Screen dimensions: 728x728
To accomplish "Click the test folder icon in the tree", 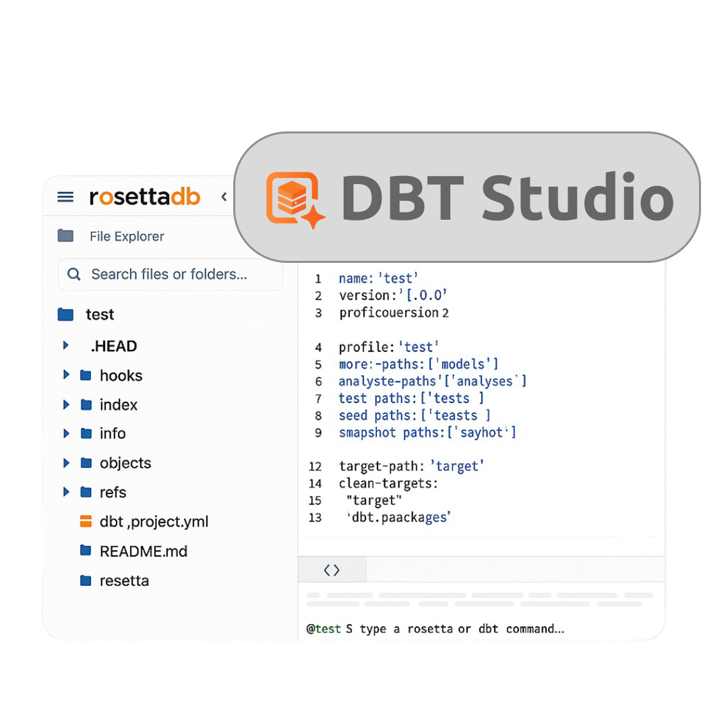I will 65,314.
